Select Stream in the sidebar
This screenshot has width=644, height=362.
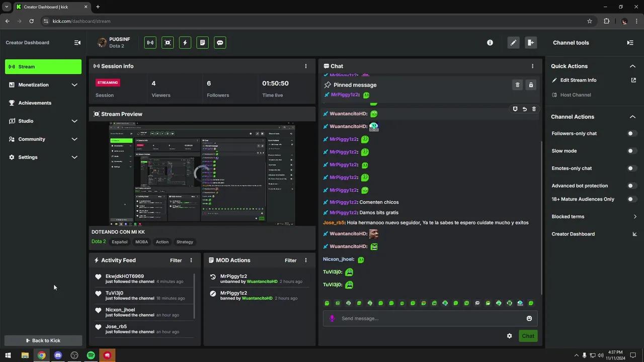43,67
